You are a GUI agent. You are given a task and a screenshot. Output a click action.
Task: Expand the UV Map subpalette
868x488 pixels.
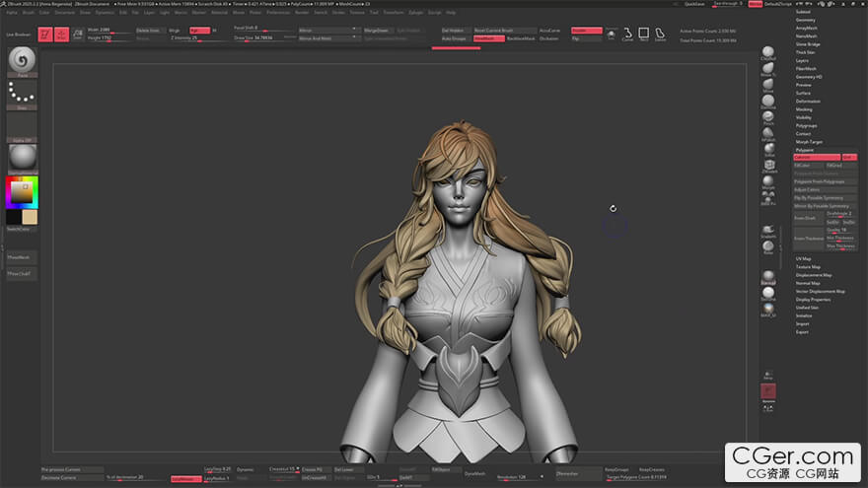(804, 258)
